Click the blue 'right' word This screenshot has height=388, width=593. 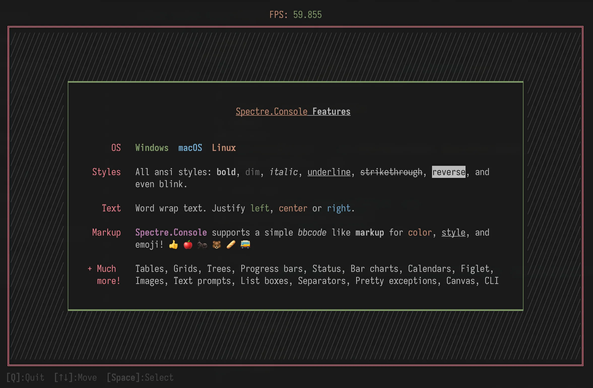pos(338,208)
